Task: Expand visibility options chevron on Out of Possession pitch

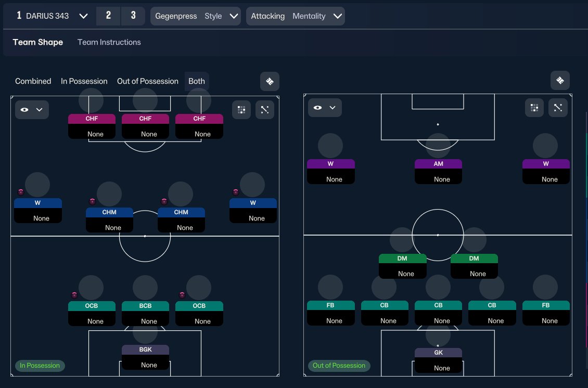Action: tap(333, 108)
